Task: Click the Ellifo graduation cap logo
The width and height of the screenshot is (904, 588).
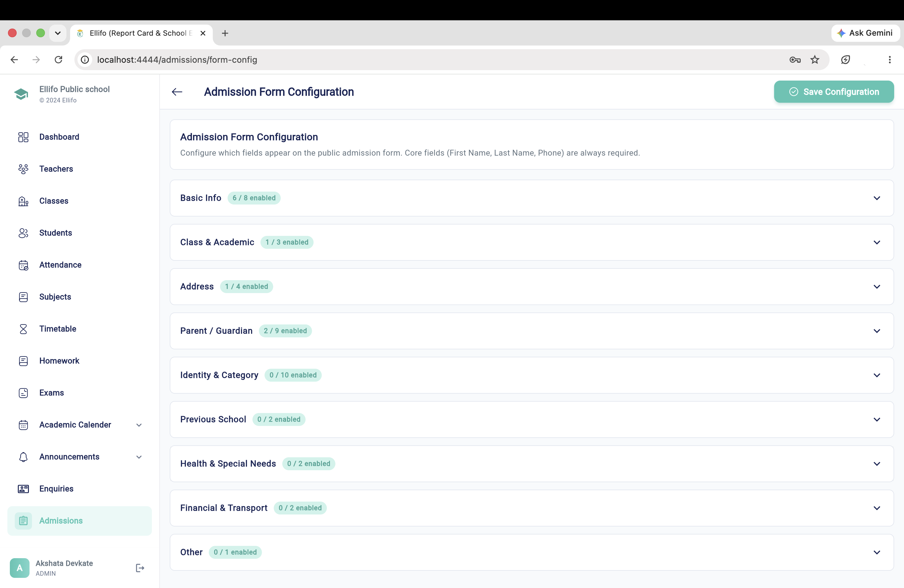Action: [x=21, y=94]
